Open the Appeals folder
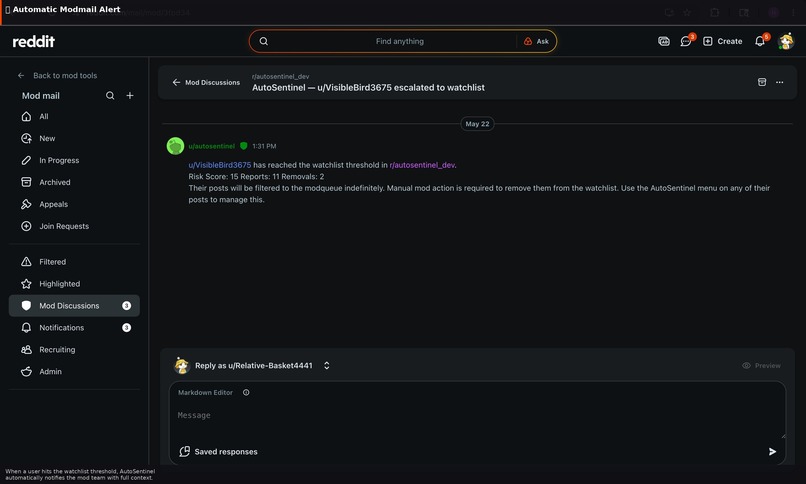This screenshot has height=484, width=806. click(74, 204)
